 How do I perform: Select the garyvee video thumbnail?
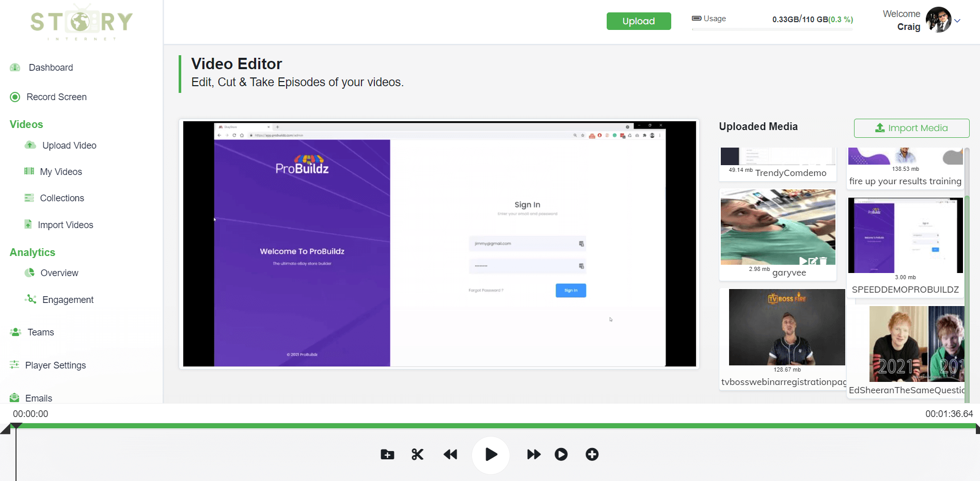click(x=778, y=227)
